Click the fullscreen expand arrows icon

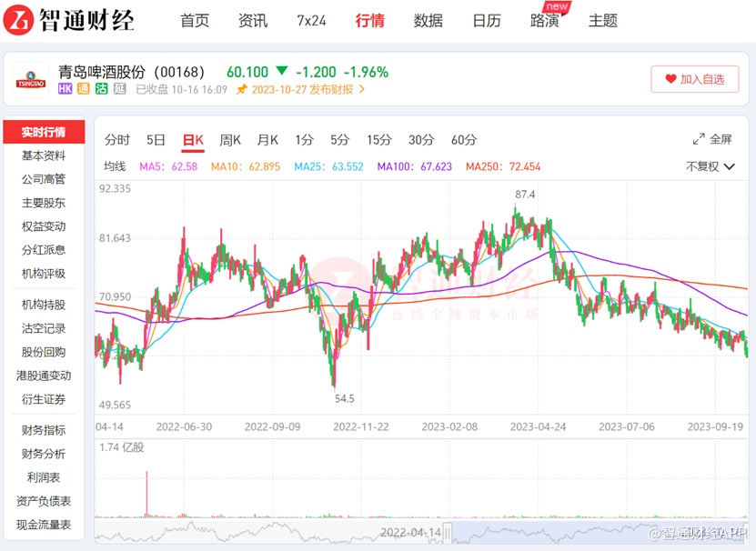[699, 139]
